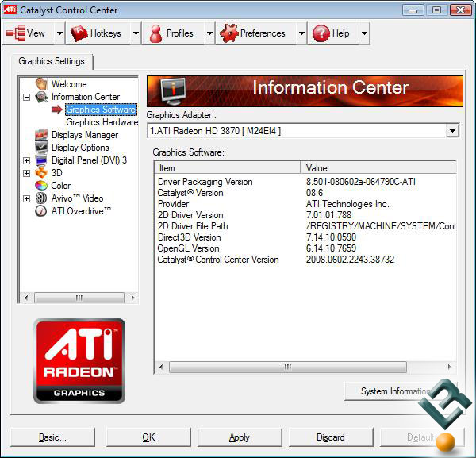Click the value 7.14.10.0590
The image size is (476, 458).
tap(331, 237)
